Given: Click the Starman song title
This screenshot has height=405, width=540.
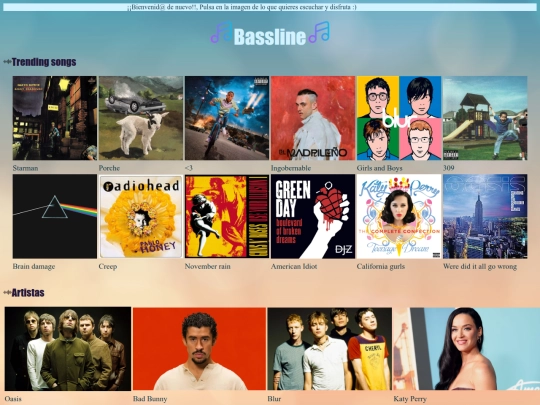Looking at the screenshot, I should (25, 168).
